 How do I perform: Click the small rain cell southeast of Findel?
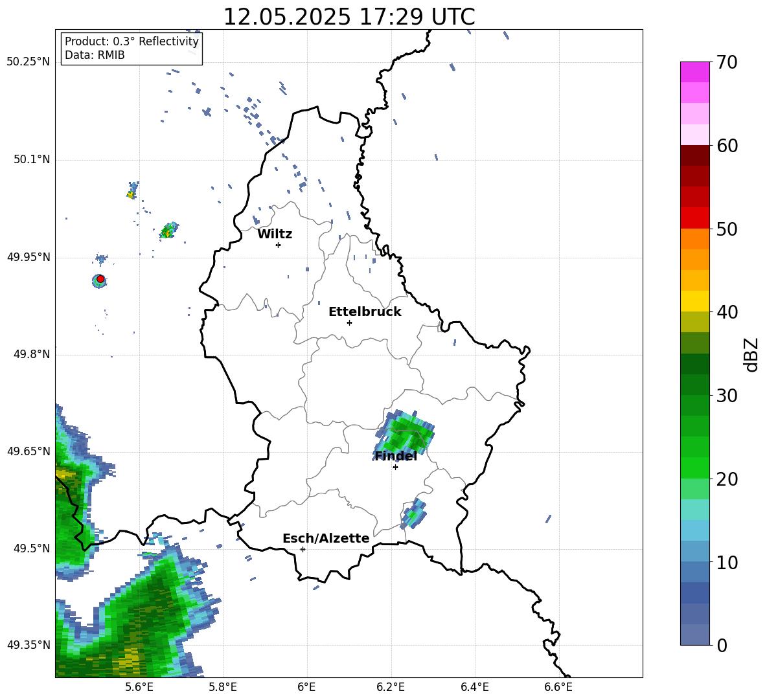(x=413, y=514)
